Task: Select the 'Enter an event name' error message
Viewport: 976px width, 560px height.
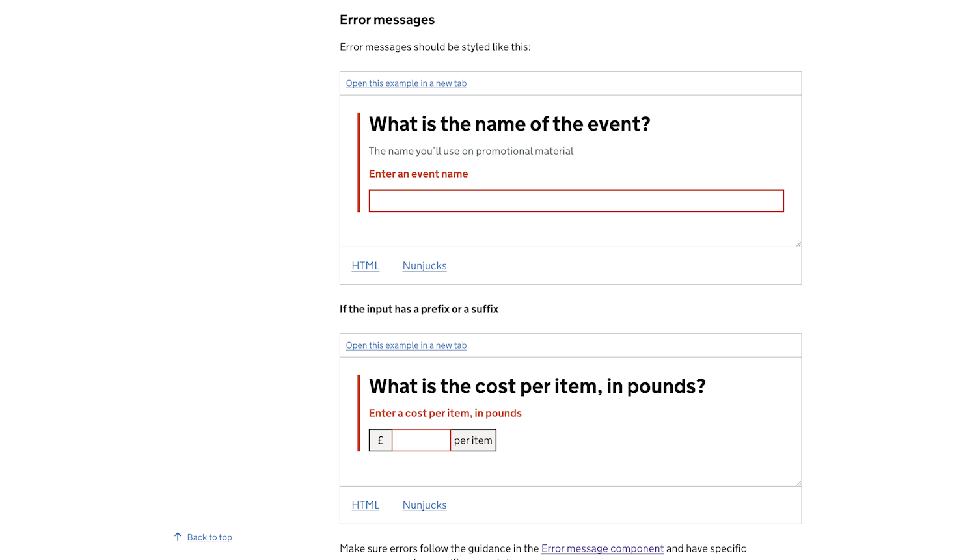Action: click(x=418, y=174)
